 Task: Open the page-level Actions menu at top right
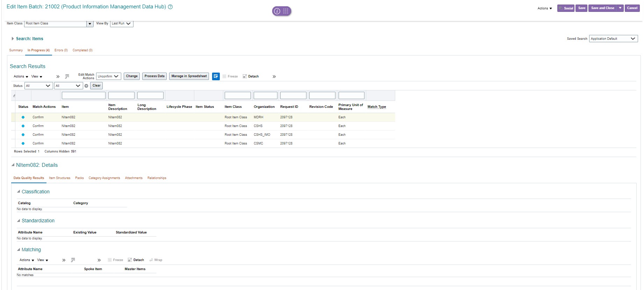click(545, 8)
